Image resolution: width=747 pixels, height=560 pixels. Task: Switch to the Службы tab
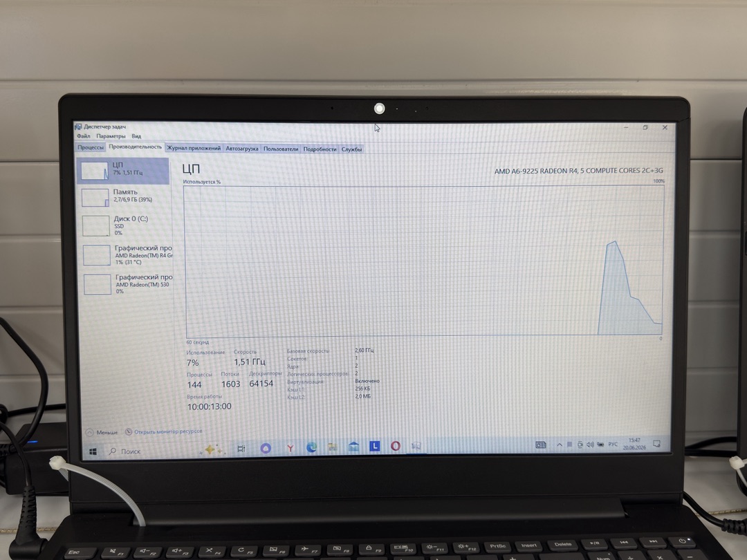click(x=351, y=149)
